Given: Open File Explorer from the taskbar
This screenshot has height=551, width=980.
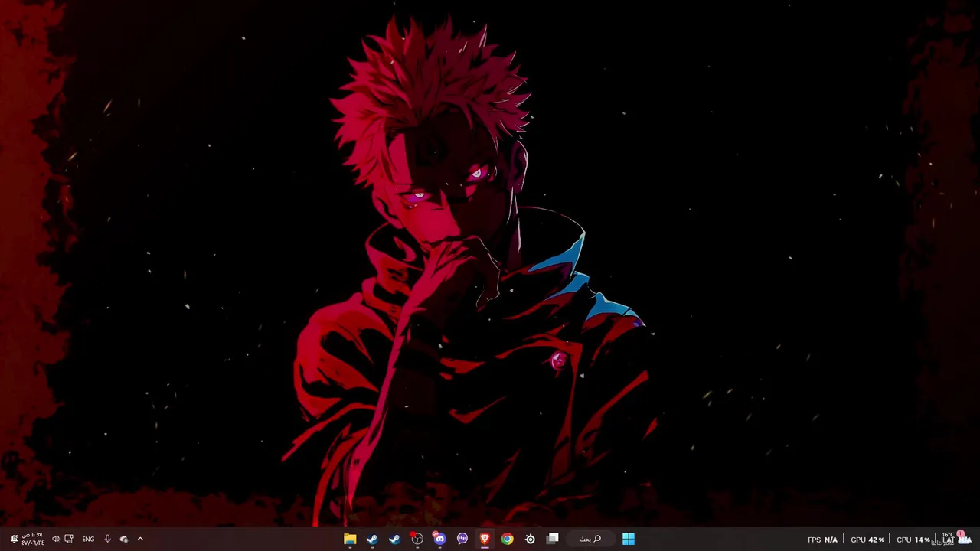Looking at the screenshot, I should (x=350, y=539).
